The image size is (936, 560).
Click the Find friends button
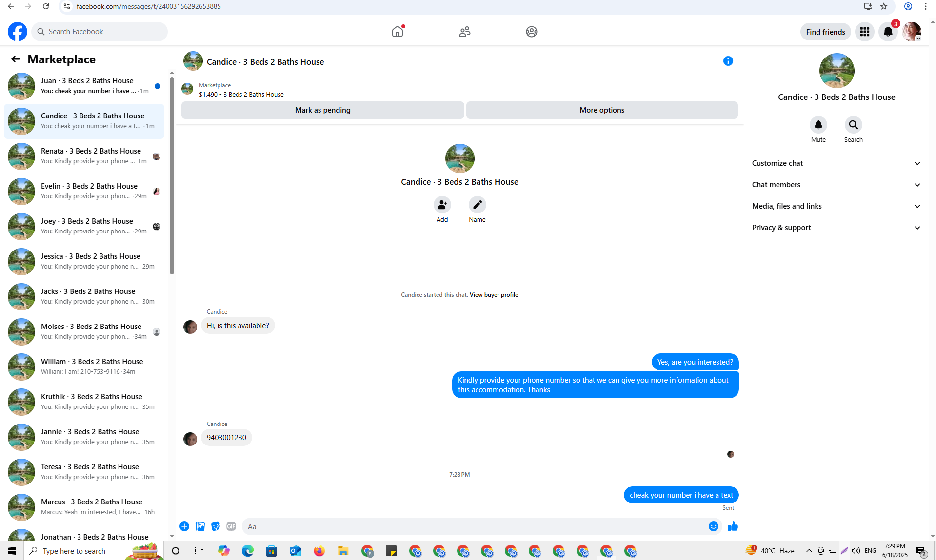point(826,32)
